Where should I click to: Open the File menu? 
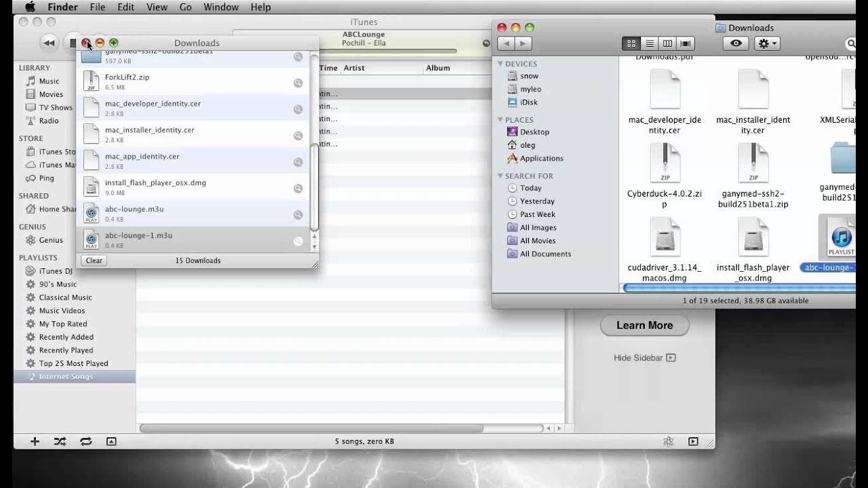tap(98, 7)
